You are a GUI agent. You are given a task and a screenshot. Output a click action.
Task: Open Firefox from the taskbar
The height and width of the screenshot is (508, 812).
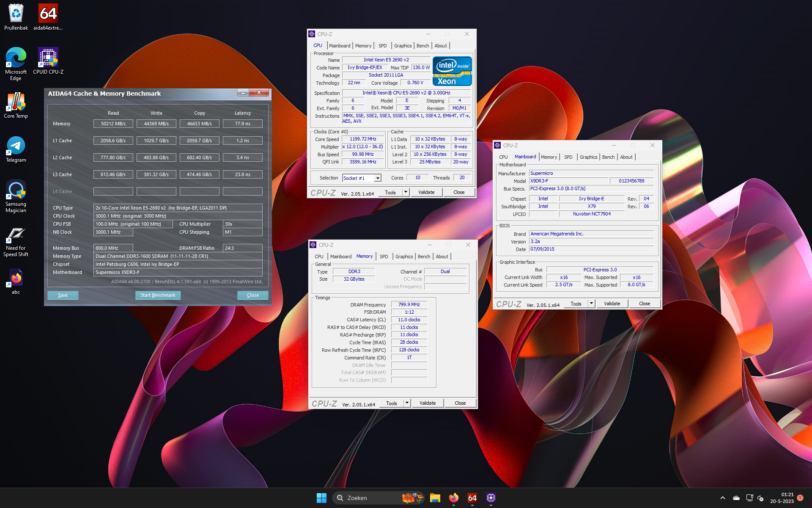point(454,498)
